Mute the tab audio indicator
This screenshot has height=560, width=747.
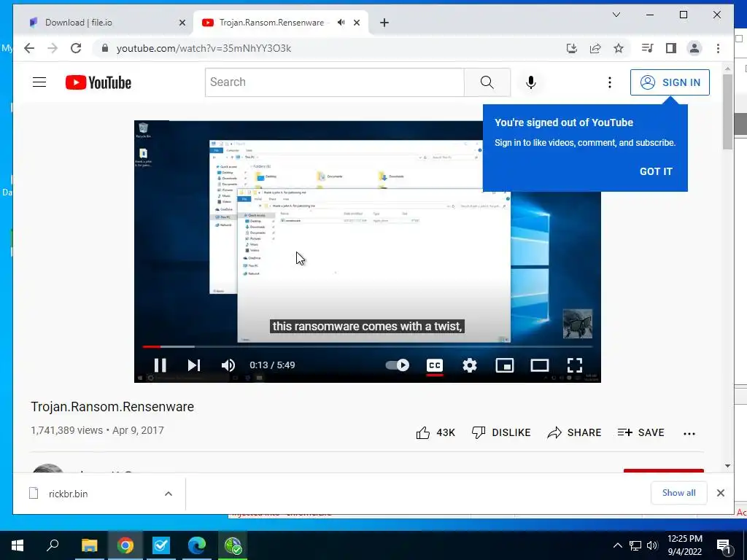pos(341,23)
